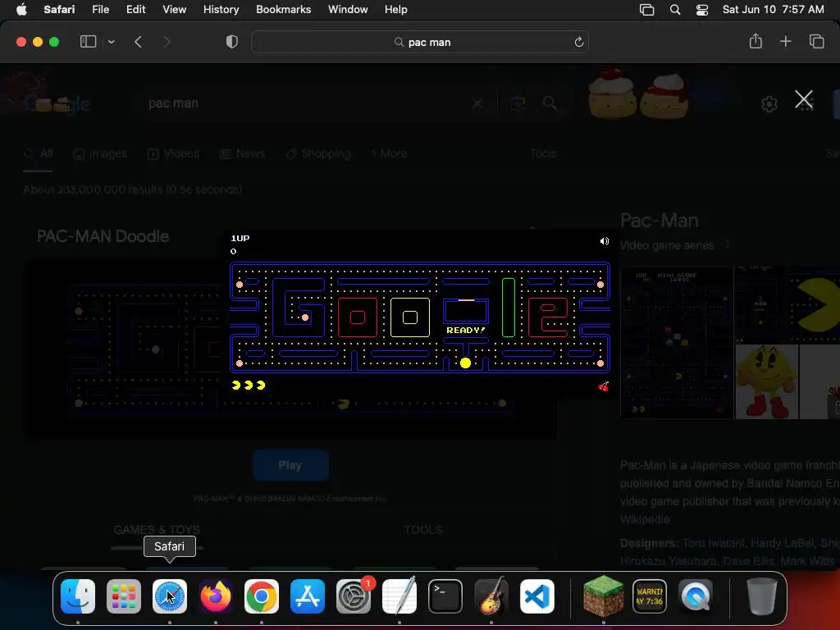
Task: Open the Apple menu
Action: (x=21, y=9)
